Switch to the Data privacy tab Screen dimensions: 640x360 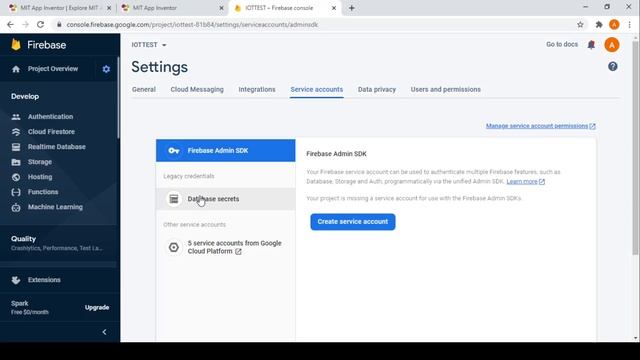[377, 89]
